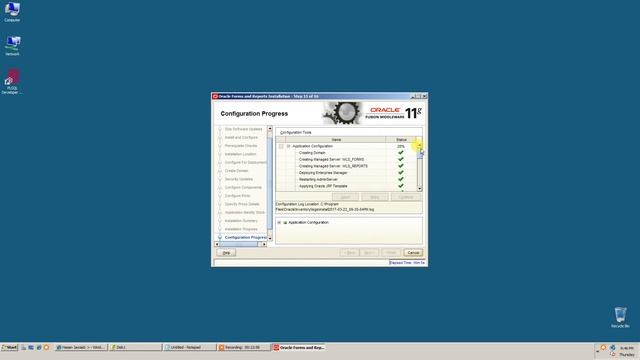The height and width of the screenshot is (360, 640).
Task: Click the orange system tray icon
Action: 603,347
